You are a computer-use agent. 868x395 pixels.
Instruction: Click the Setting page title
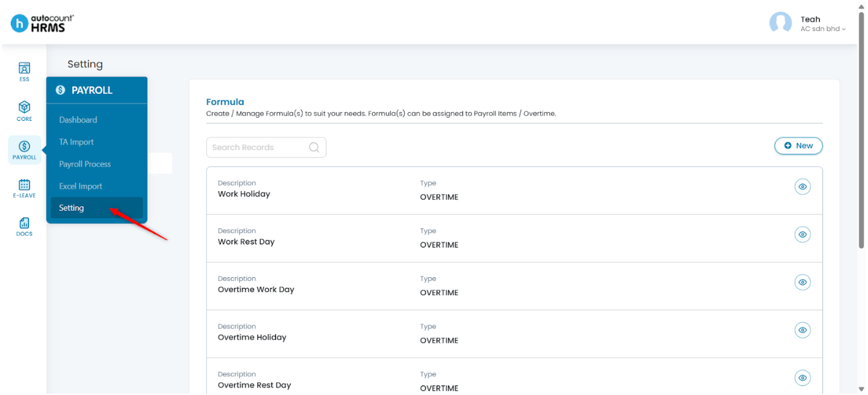85,64
